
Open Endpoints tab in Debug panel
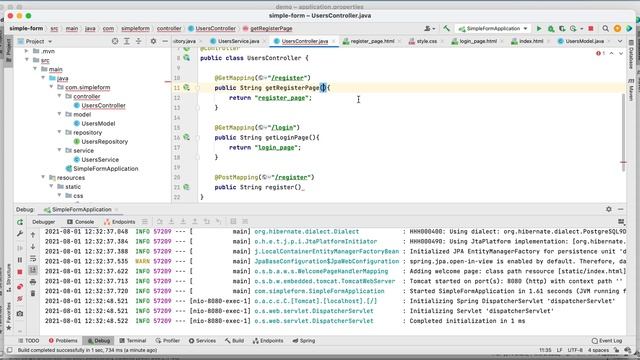119,222
